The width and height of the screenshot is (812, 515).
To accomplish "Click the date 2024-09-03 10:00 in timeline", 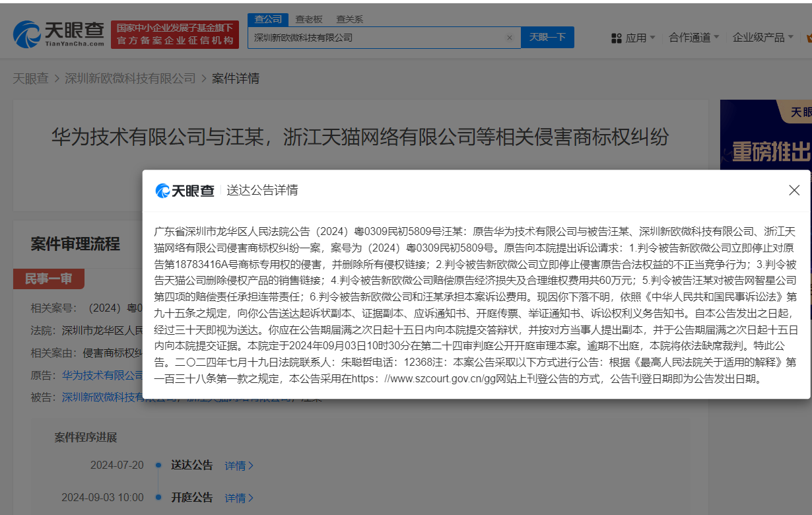I will (x=102, y=498).
